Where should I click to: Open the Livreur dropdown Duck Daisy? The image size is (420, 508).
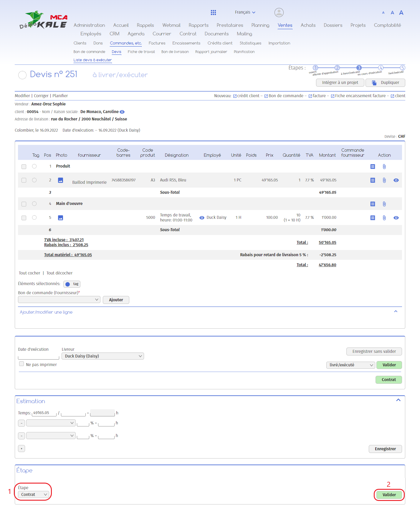[102, 356]
